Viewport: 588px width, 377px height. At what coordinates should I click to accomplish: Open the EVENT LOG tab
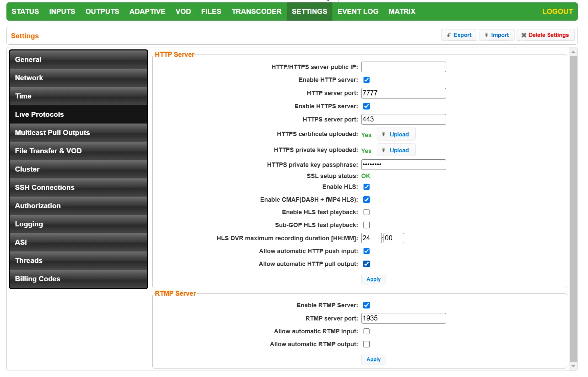click(358, 12)
